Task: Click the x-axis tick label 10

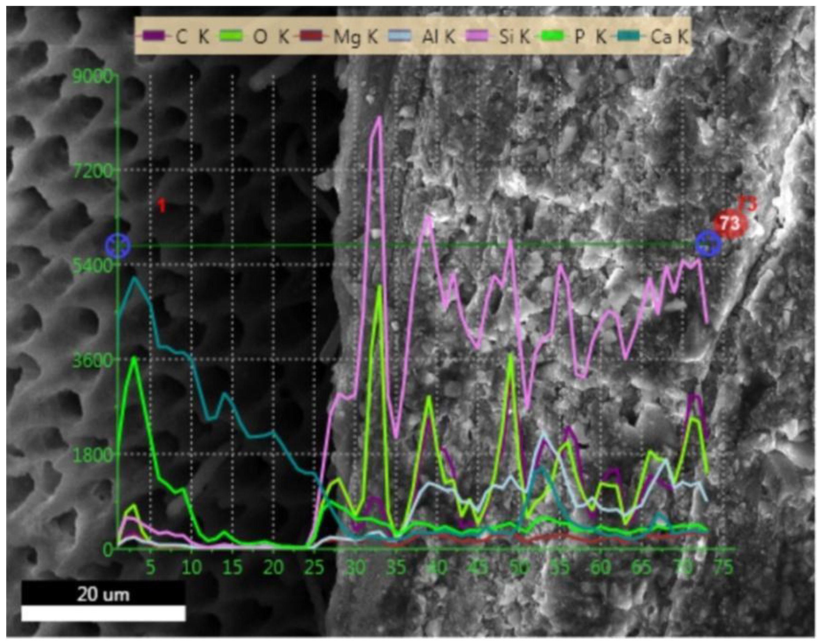Action: pyautogui.click(x=192, y=567)
